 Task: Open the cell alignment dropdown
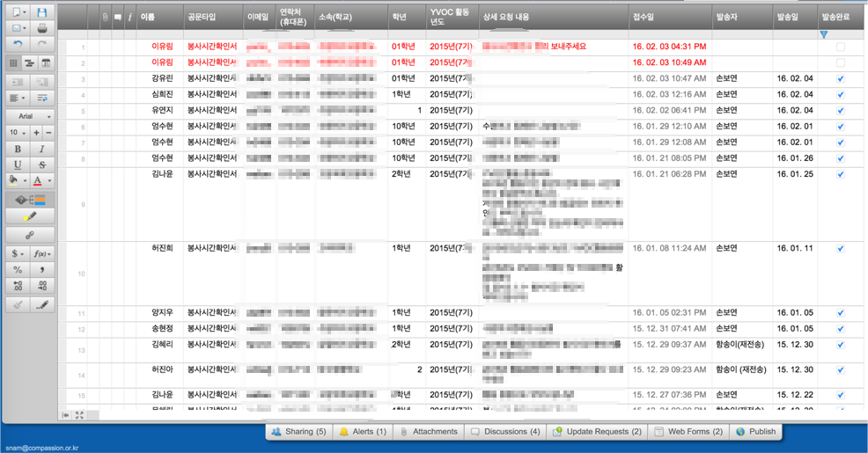coord(18,98)
